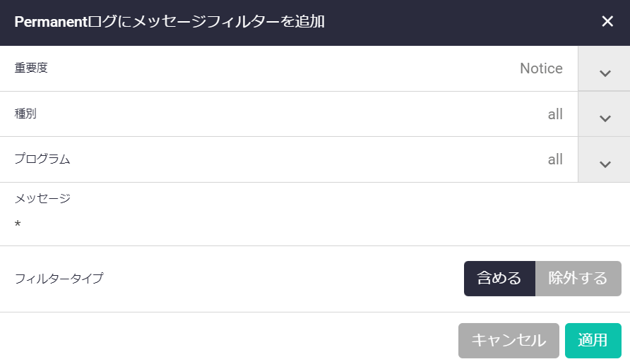Screen dimensions: 630x364
Task: Click the 種別 row's all value
Action: 555,114
